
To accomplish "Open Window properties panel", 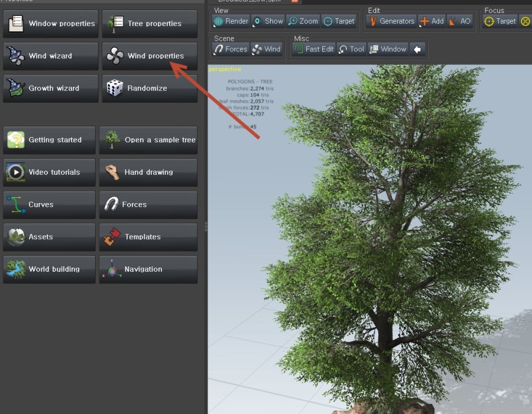I will coord(51,24).
